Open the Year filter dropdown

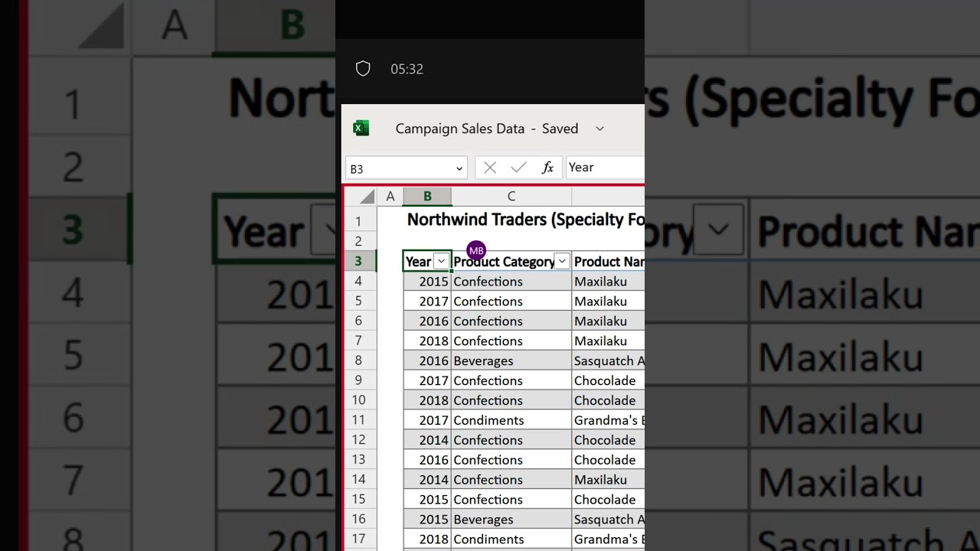pos(441,262)
